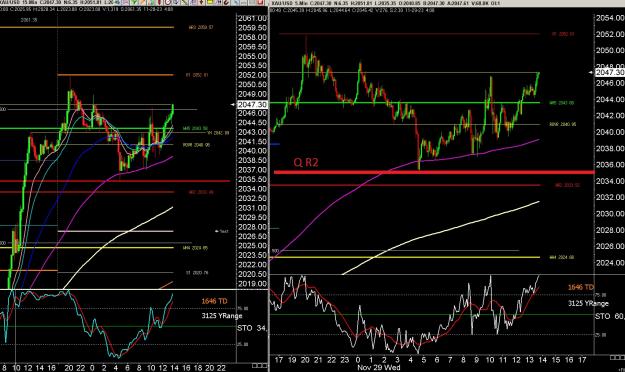This screenshot has width=625, height=372.
Task: Click the 2035.50 price level on left axis
Action: 252,179
